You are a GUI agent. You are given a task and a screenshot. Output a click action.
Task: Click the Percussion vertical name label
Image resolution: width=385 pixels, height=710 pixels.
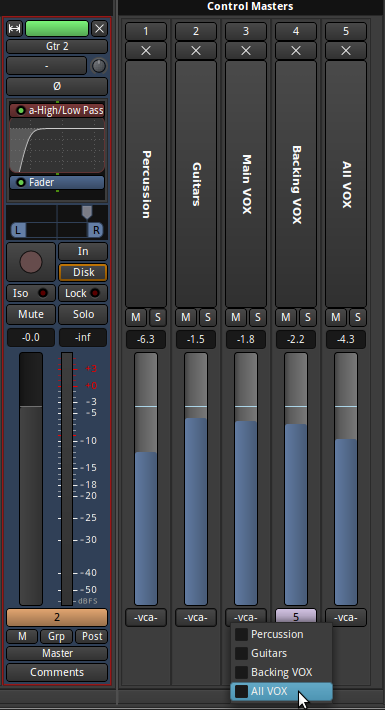click(146, 184)
